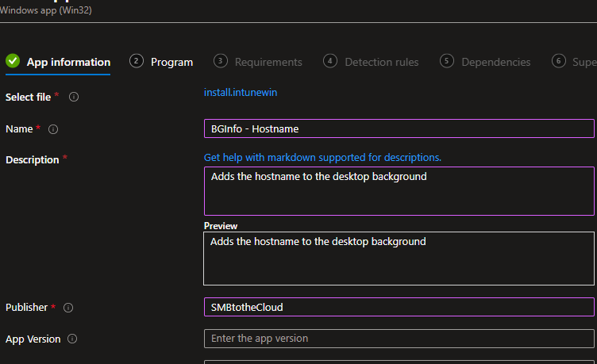Go to the Detection rules tab
This screenshot has width=597, height=364.
[381, 62]
